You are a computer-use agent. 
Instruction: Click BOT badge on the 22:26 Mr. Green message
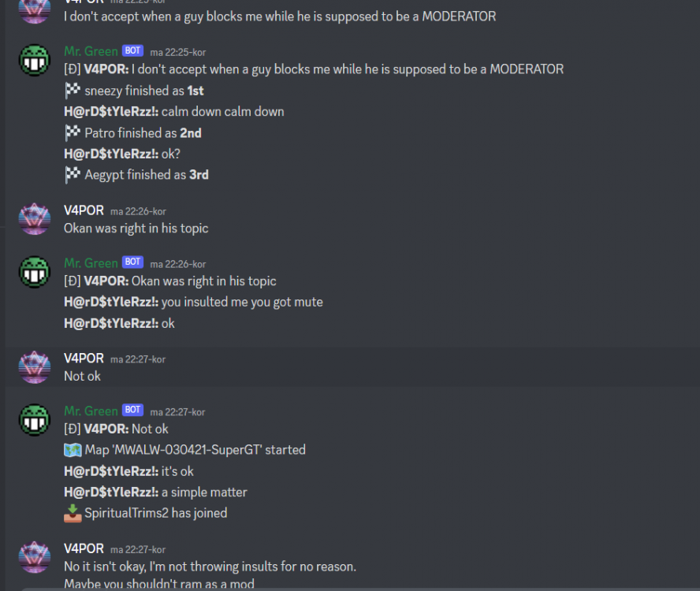132,262
